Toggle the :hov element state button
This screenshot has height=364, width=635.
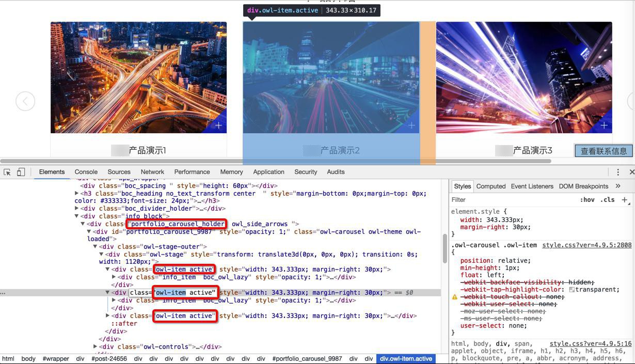tap(587, 200)
